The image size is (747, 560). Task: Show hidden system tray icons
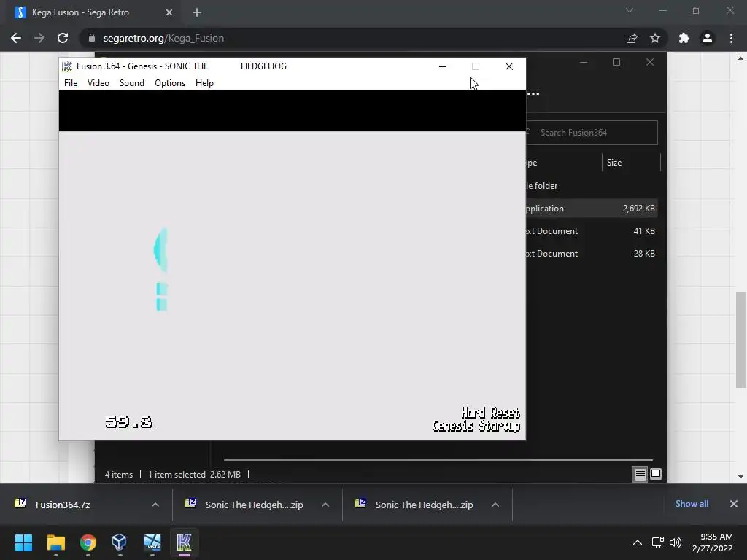coord(638,542)
